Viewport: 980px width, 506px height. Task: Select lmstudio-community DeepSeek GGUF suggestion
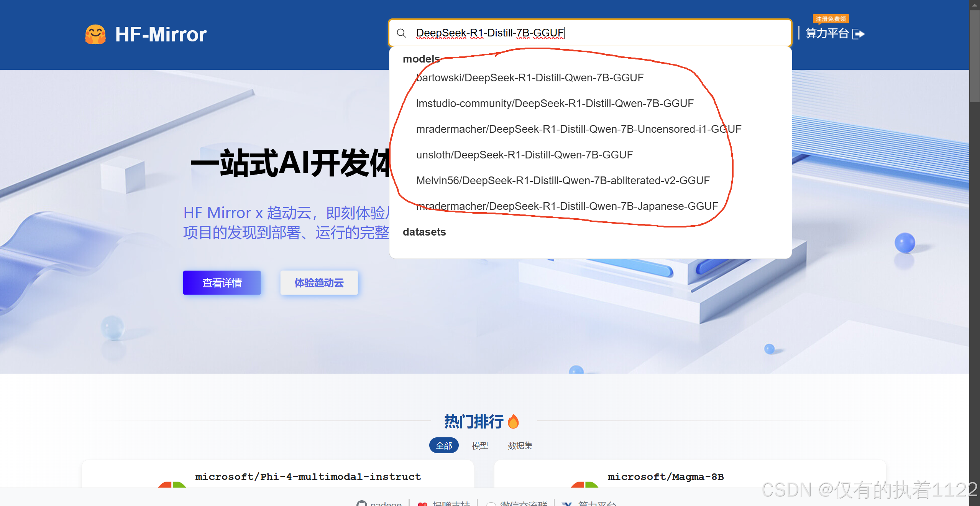coord(555,104)
